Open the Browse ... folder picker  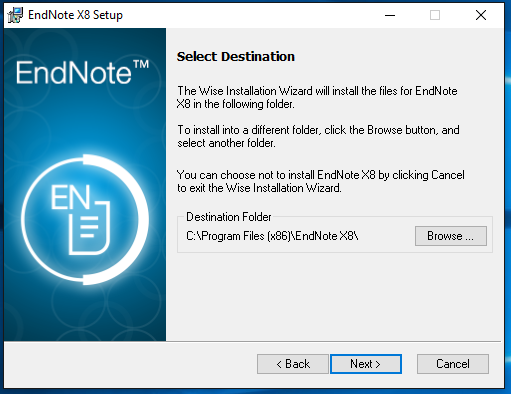[451, 236]
